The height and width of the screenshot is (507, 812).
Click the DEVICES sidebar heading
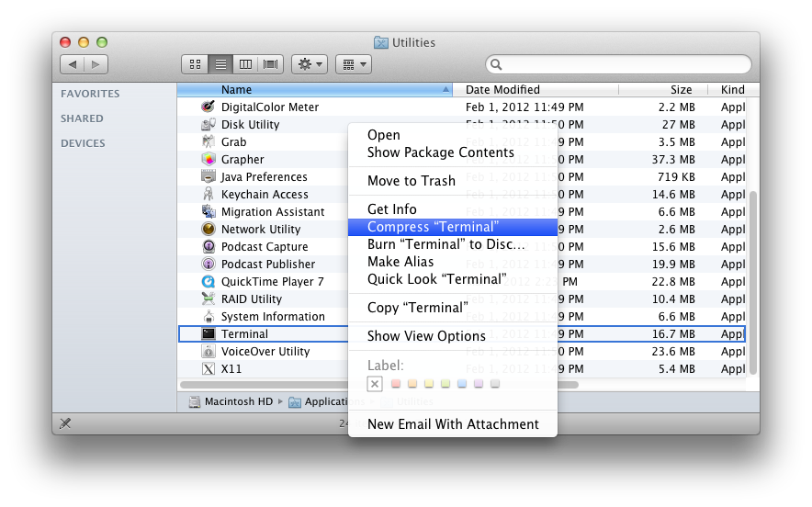[83, 143]
